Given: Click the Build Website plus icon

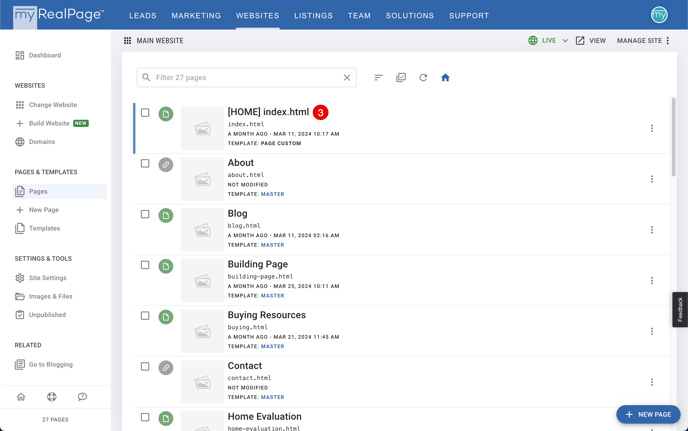Looking at the screenshot, I should coord(20,123).
